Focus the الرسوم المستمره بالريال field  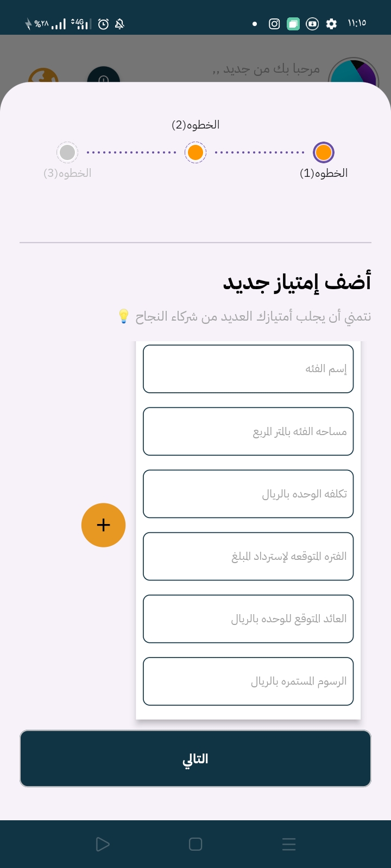click(x=248, y=681)
